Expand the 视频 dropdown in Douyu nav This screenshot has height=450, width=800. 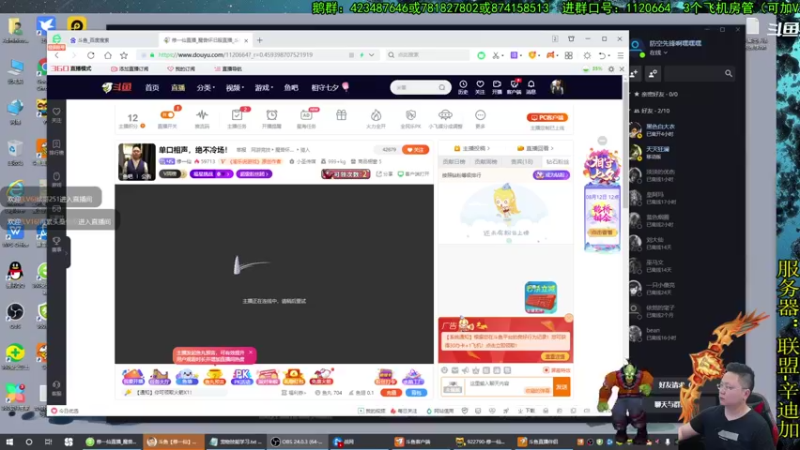235,88
